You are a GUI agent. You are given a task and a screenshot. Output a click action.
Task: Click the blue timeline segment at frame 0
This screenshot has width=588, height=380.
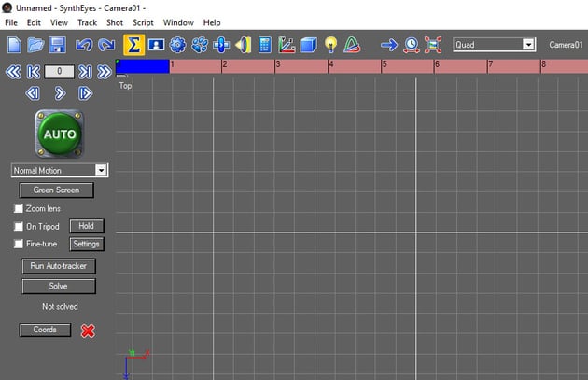(143, 66)
